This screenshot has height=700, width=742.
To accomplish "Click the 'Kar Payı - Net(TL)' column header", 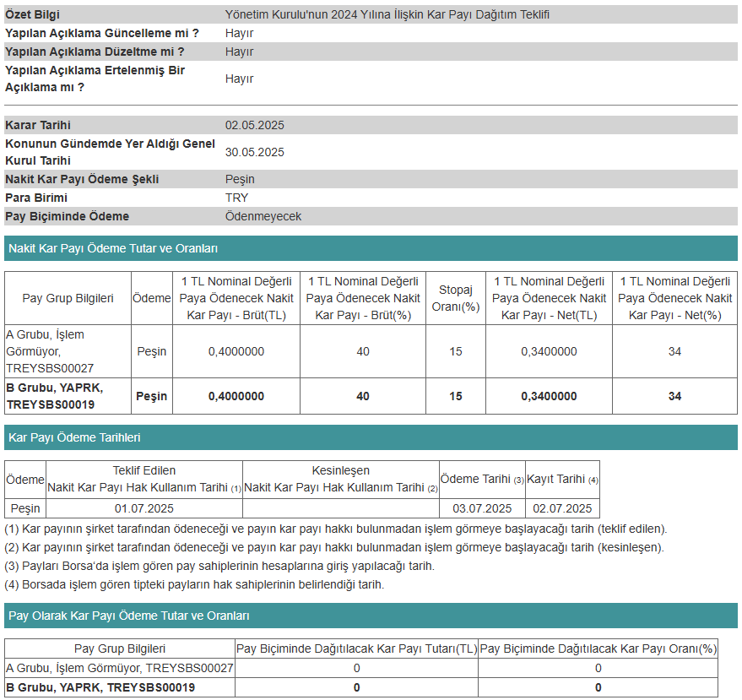I will tap(549, 298).
